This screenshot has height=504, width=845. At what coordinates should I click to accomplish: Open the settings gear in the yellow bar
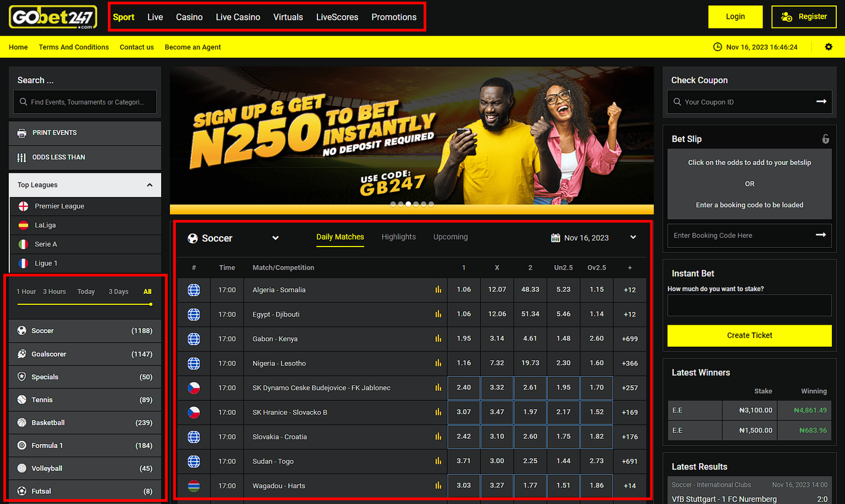pos(828,47)
